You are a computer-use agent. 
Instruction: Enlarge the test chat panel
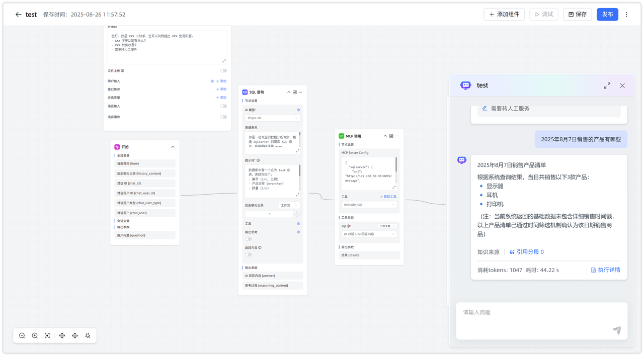(607, 86)
